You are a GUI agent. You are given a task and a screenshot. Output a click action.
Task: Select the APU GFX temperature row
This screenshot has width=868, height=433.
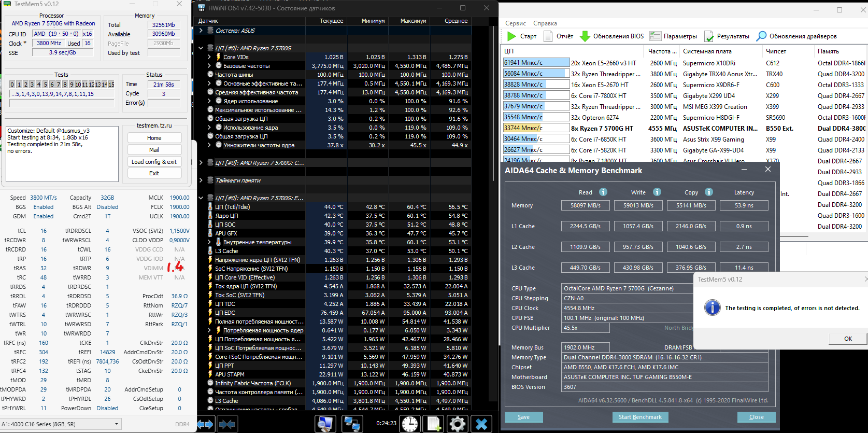point(335,233)
